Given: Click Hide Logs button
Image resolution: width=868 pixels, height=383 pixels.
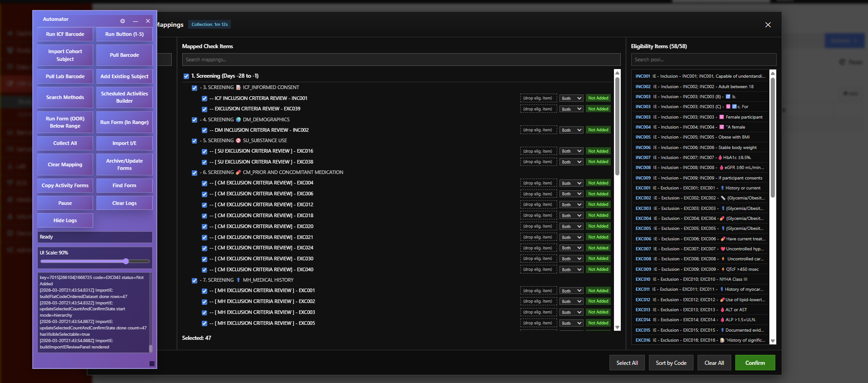Looking at the screenshot, I should (65, 220).
